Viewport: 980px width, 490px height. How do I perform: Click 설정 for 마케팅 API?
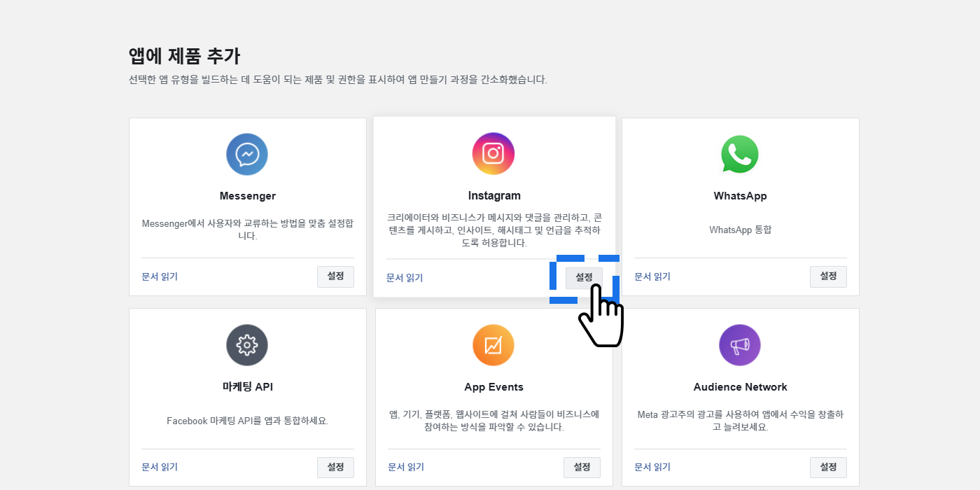point(335,468)
